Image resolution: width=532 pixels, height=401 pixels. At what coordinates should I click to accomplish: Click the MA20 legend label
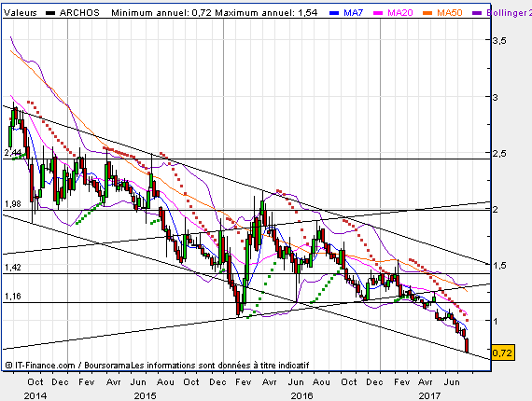pyautogui.click(x=400, y=13)
